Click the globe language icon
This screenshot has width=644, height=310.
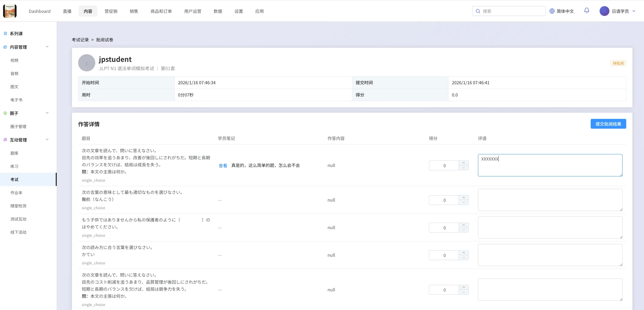(x=552, y=11)
